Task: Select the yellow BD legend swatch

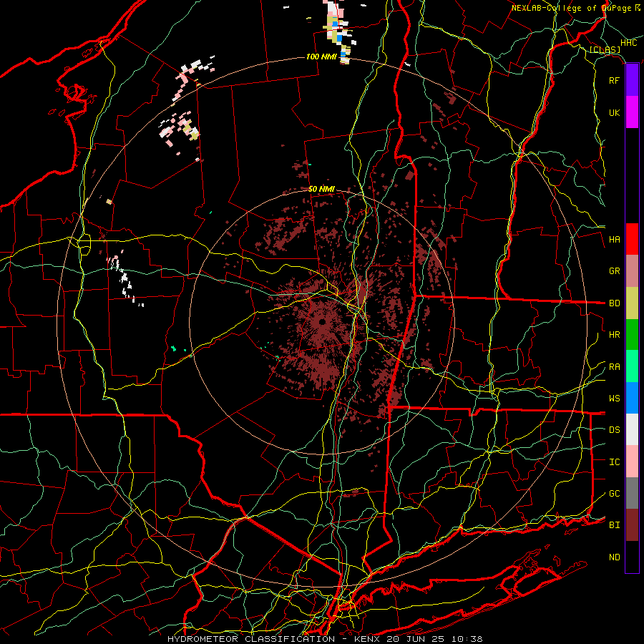Action: tap(632, 303)
